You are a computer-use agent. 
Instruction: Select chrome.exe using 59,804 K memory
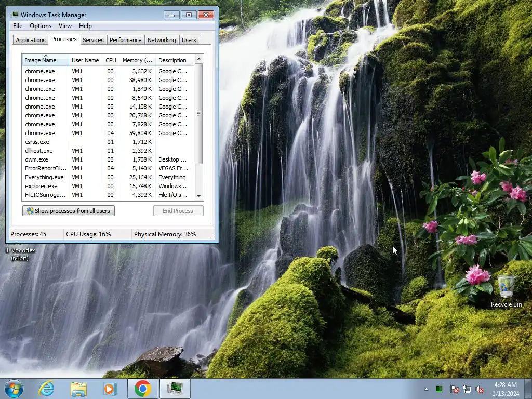(108, 133)
